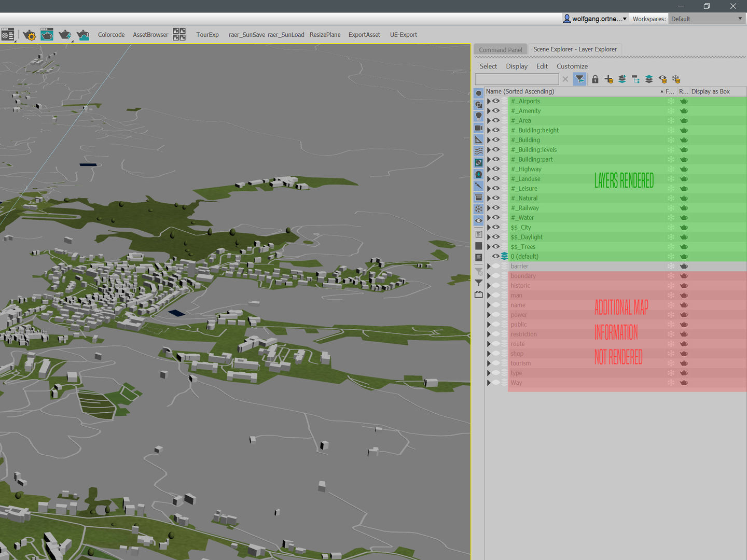Open the Edit menu
Screen dimensions: 747x560
(x=542, y=66)
